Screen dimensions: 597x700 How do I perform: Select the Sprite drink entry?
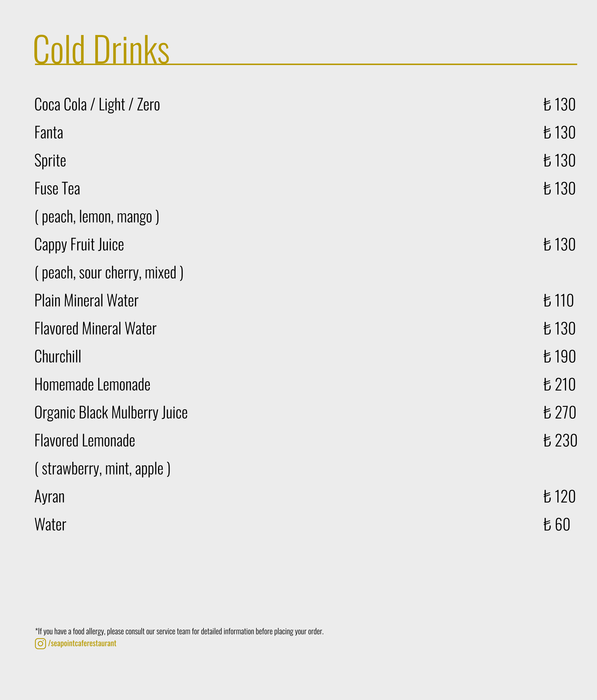50,161
